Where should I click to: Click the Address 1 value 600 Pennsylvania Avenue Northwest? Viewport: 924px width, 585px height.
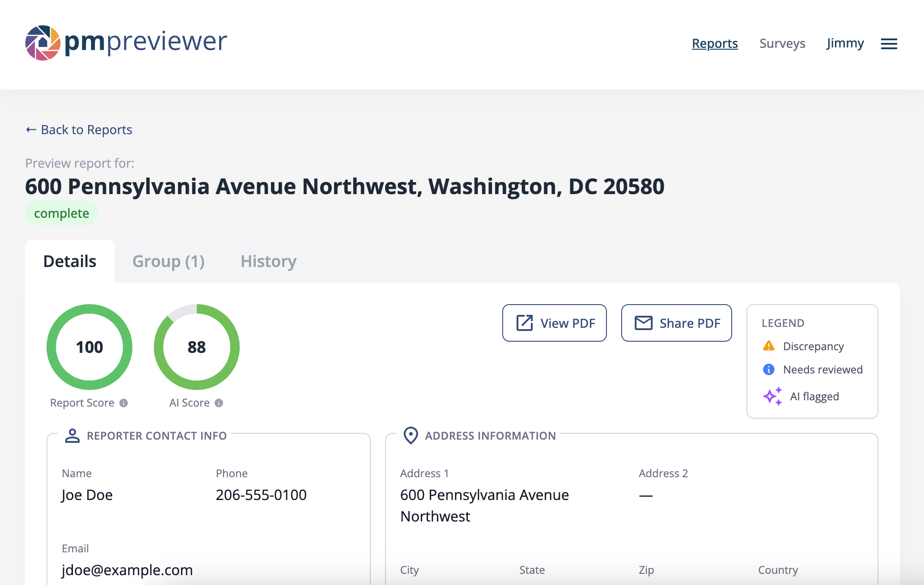pyautogui.click(x=484, y=506)
